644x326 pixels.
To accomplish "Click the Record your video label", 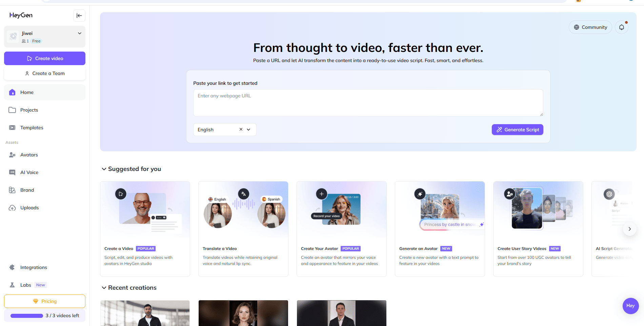I will [x=326, y=216].
